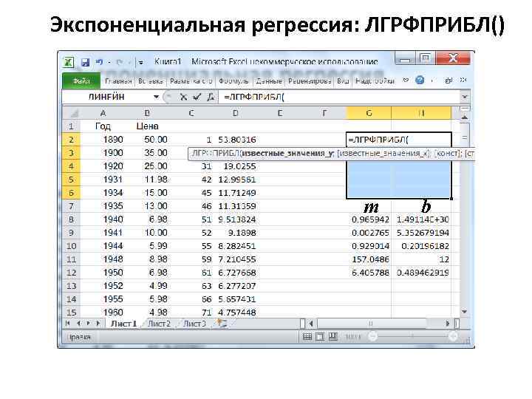Open the Рецензирование ribbon tab

(x=310, y=81)
